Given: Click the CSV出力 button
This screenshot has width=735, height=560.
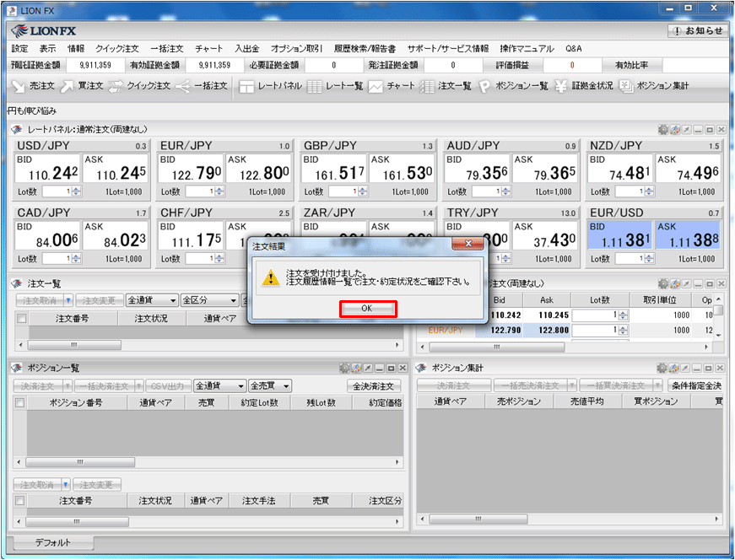Looking at the screenshot, I should click(x=169, y=386).
